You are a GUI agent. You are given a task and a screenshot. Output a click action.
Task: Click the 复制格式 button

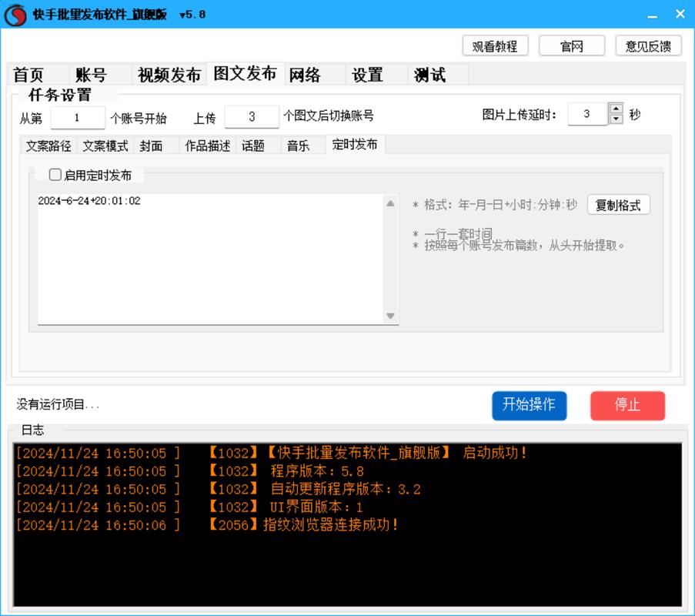[x=618, y=205]
